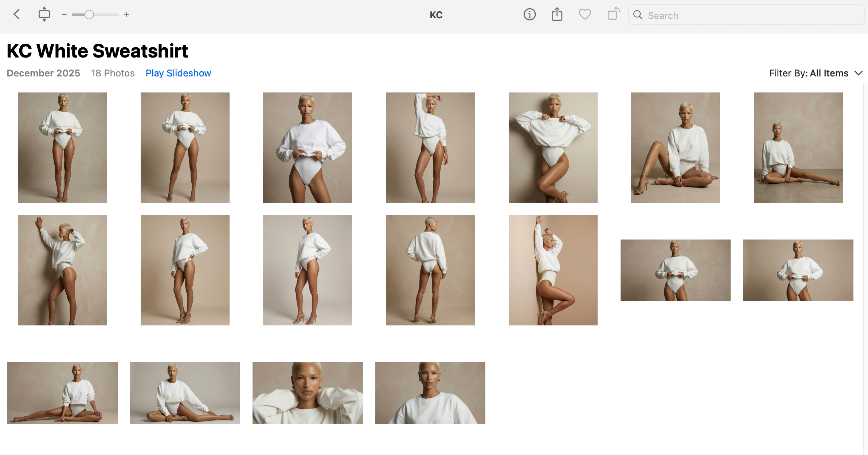Go back using the back arrow

tap(16, 15)
